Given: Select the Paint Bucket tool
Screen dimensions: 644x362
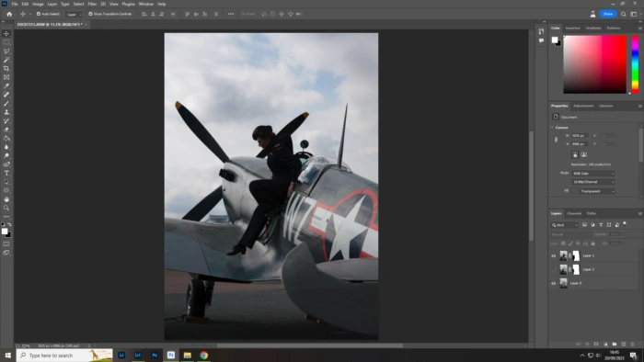Looking at the screenshot, I should click(x=6, y=138).
